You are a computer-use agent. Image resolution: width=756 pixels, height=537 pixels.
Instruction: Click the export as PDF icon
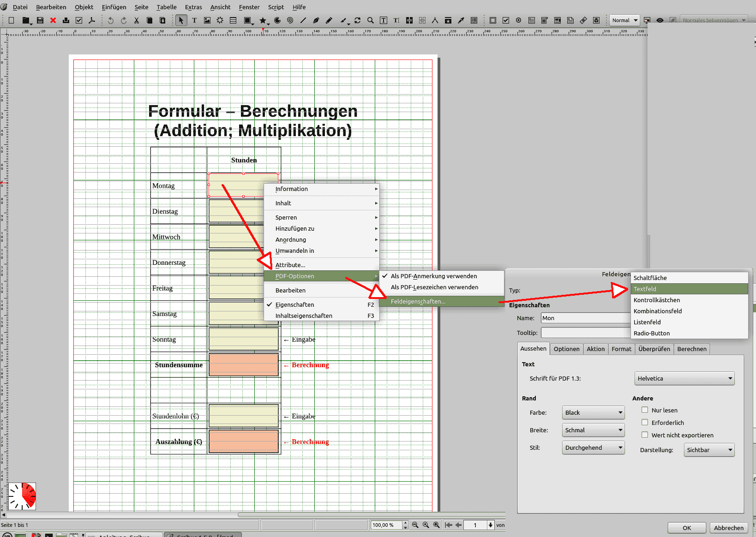(92, 20)
